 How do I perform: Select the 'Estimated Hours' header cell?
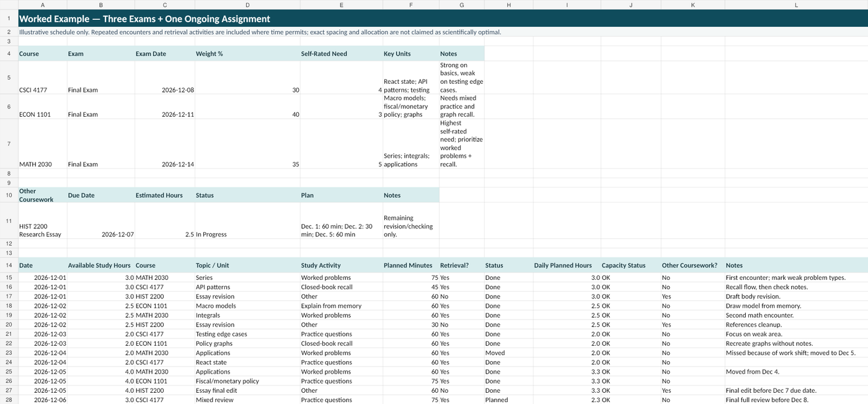pos(164,195)
